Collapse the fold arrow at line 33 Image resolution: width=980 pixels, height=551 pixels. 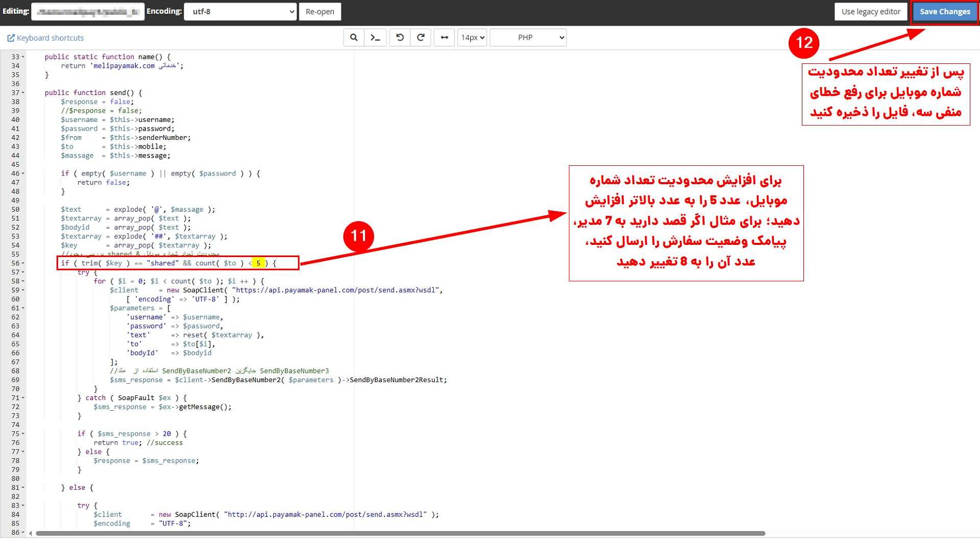[23, 57]
